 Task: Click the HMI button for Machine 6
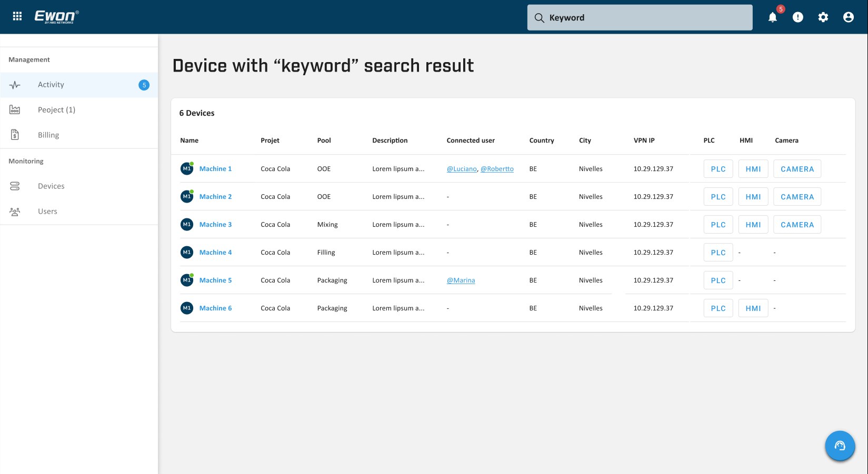pos(753,308)
